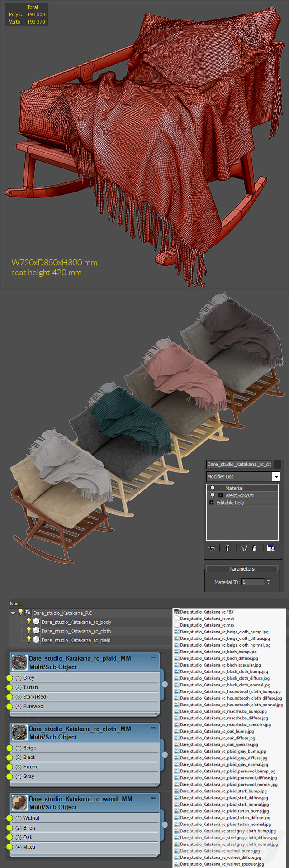Expand the Editable Poly sub-levels
This screenshot has width=289, height=868.
[x=212, y=503]
